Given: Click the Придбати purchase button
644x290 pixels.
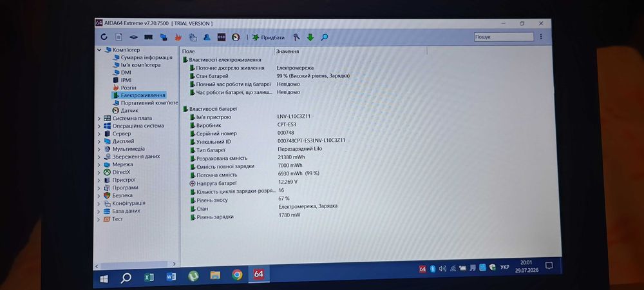Looking at the screenshot, I should point(268,37).
